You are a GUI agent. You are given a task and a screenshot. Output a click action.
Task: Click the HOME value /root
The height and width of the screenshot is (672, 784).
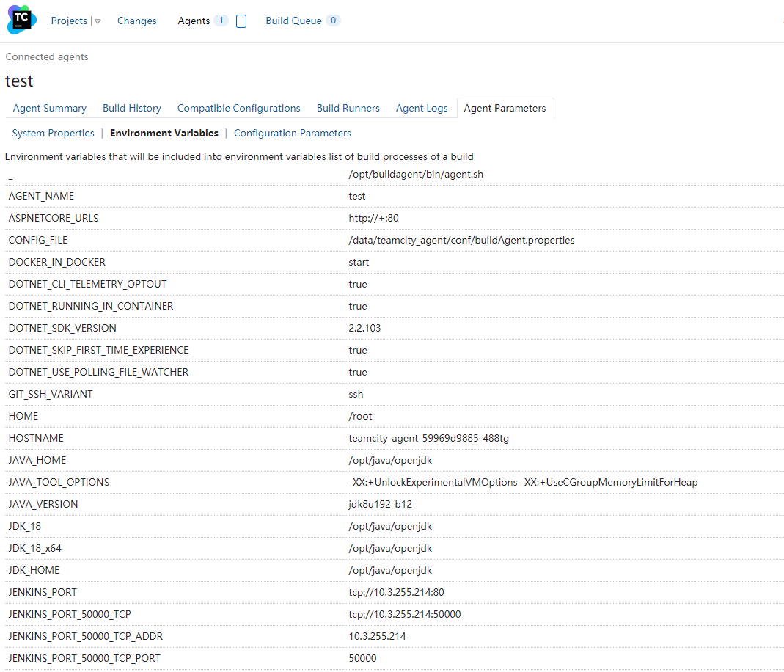click(360, 416)
